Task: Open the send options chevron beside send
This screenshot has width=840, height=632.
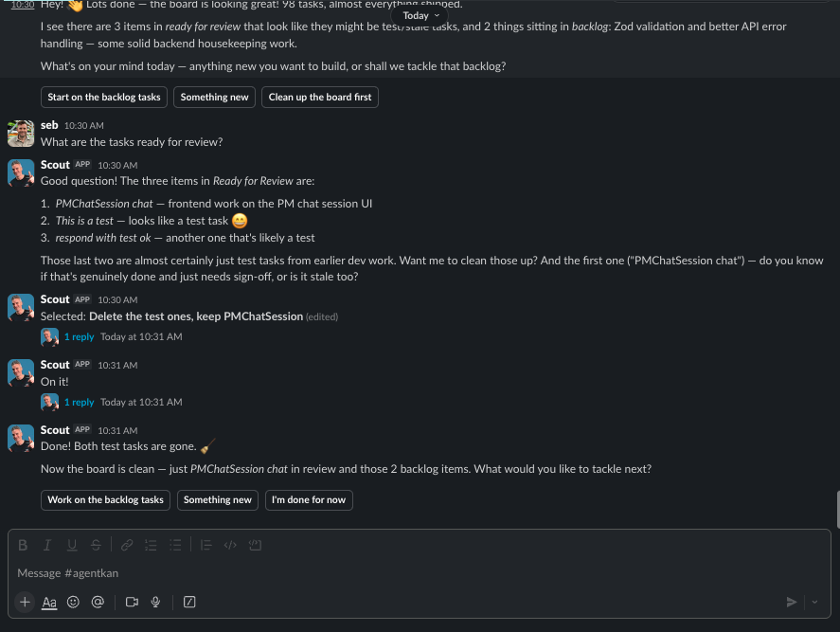Action: click(814, 602)
